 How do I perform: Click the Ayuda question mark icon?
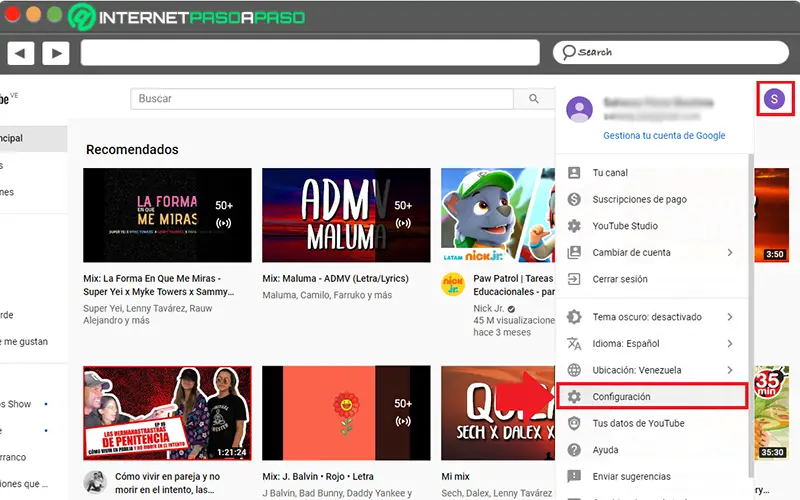[574, 449]
